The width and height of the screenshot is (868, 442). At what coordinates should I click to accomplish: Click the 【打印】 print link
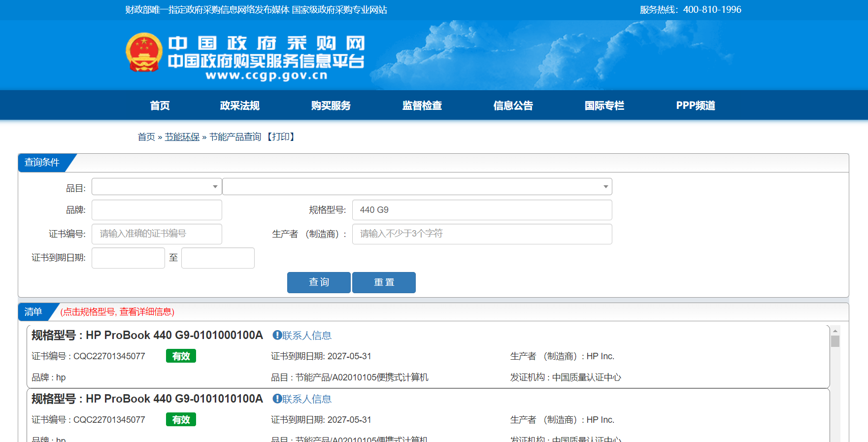[x=281, y=137]
